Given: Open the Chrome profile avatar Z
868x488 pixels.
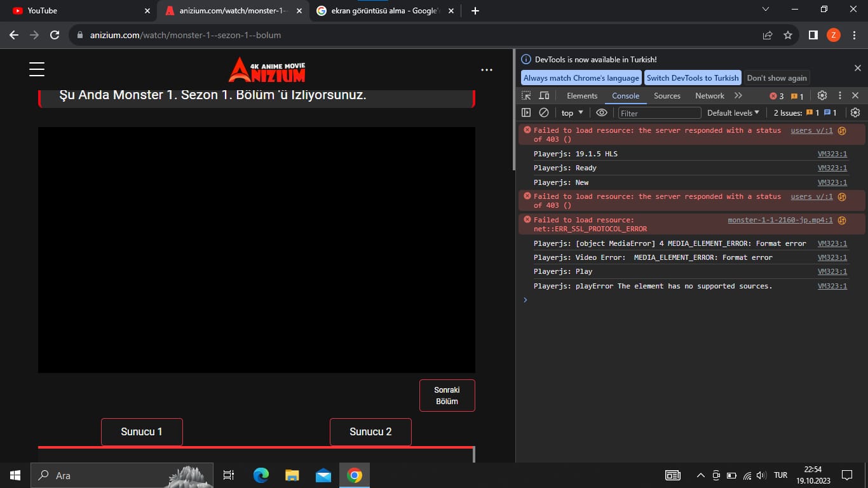Looking at the screenshot, I should (834, 35).
